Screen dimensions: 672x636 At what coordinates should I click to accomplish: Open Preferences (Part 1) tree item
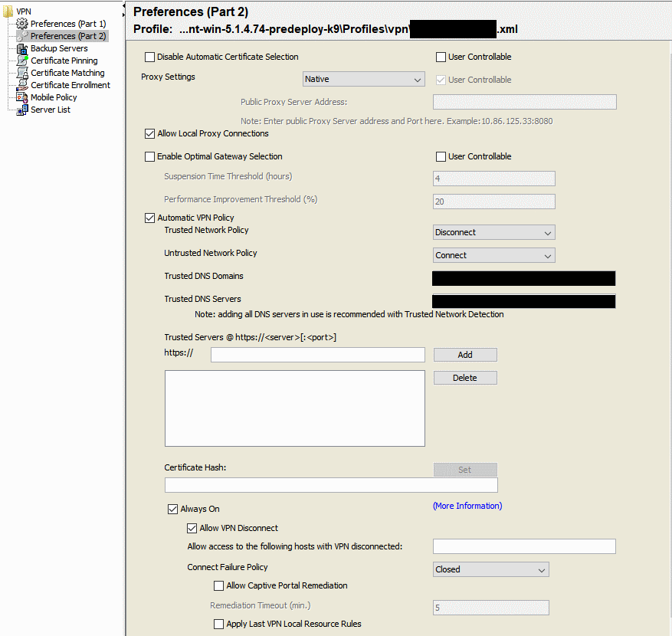point(68,24)
